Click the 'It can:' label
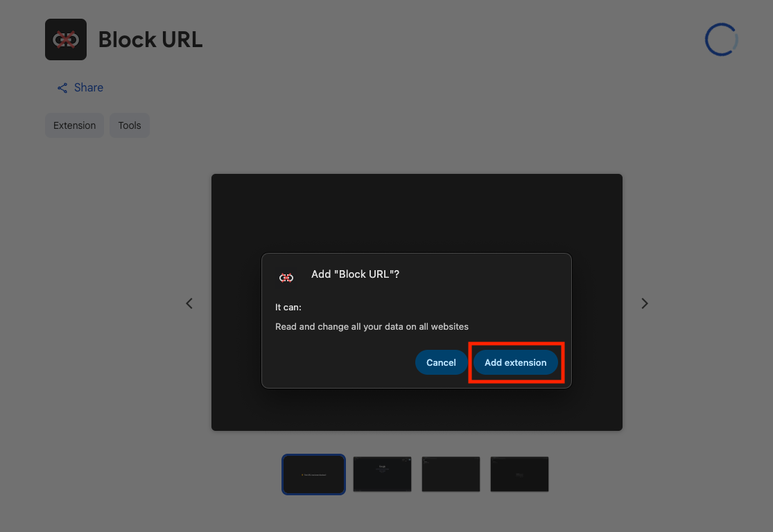This screenshot has width=773, height=532. pos(288,308)
